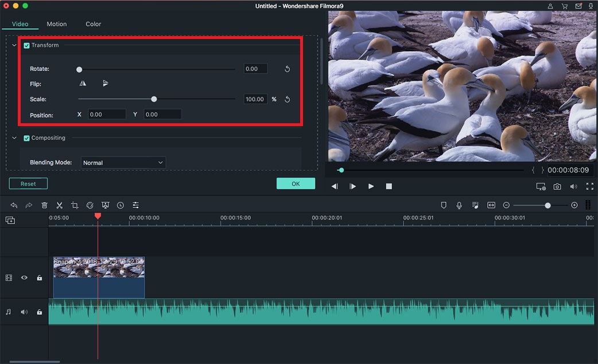
Task: Open the shopping cart icon
Action: pos(565,6)
